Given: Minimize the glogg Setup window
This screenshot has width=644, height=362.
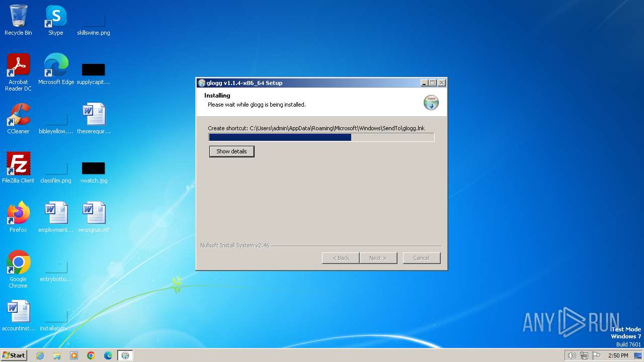Looking at the screenshot, I should click(x=424, y=83).
